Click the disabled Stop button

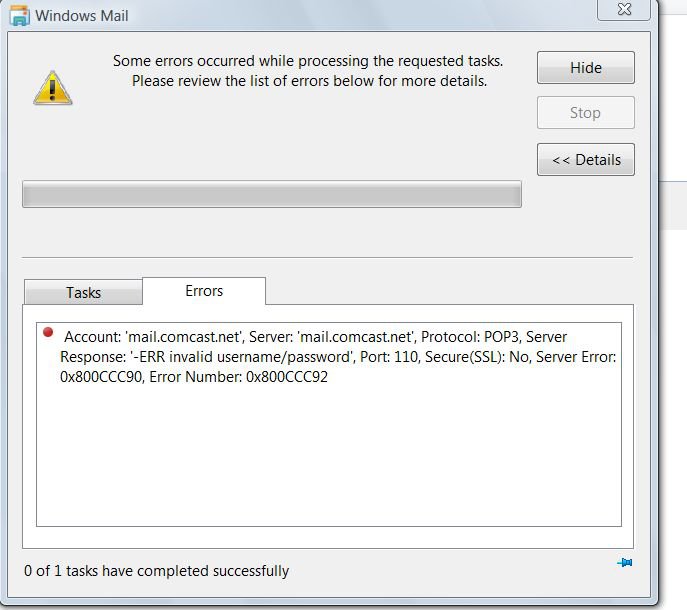[585, 113]
